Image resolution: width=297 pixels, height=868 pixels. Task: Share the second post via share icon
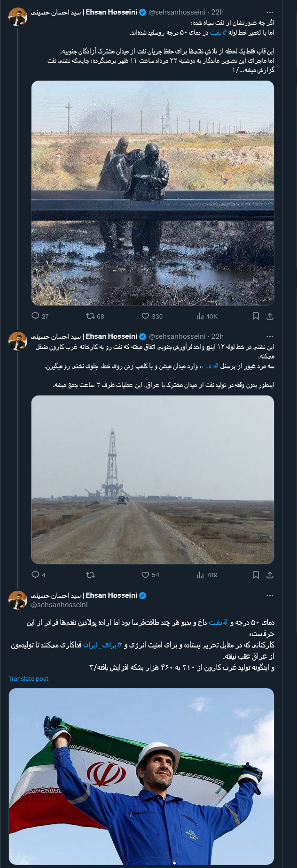(270, 575)
